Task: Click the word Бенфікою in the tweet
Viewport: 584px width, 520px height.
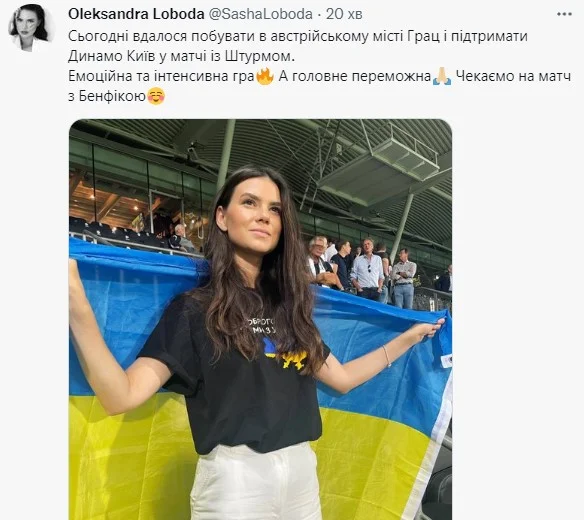Action: click(112, 96)
